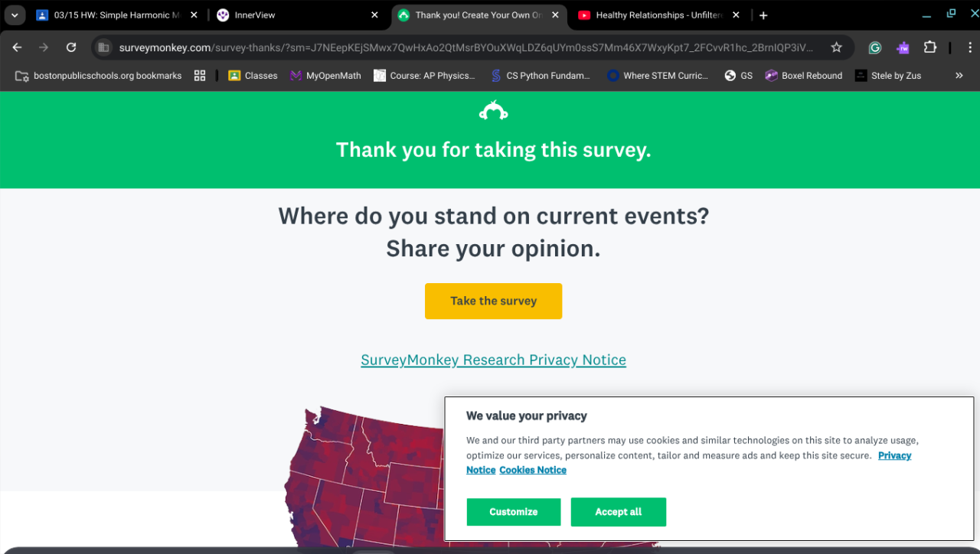Reload the page
980x554 pixels.
71,47
